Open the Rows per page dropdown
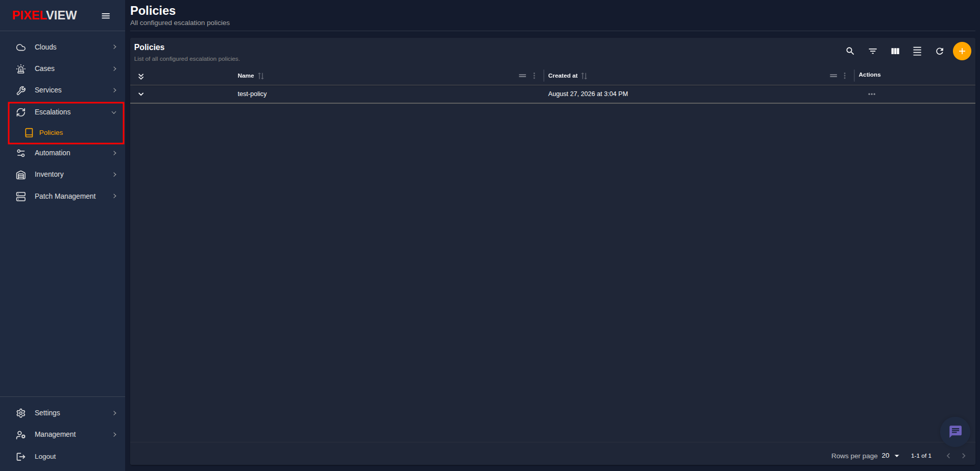This screenshot has height=471, width=980. pyautogui.click(x=891, y=456)
